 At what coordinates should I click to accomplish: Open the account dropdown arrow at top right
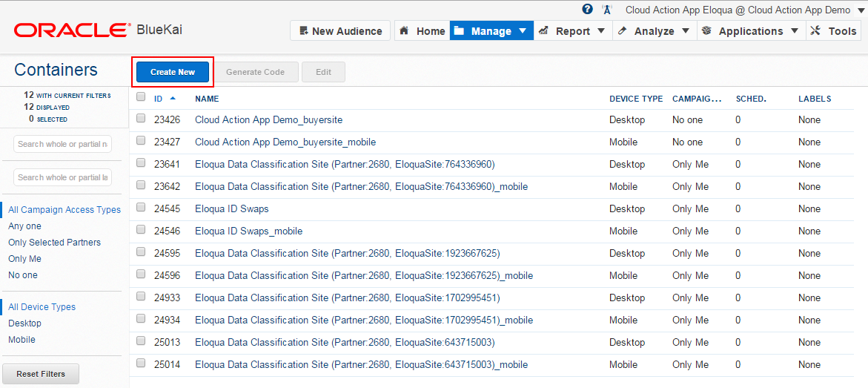(860, 10)
